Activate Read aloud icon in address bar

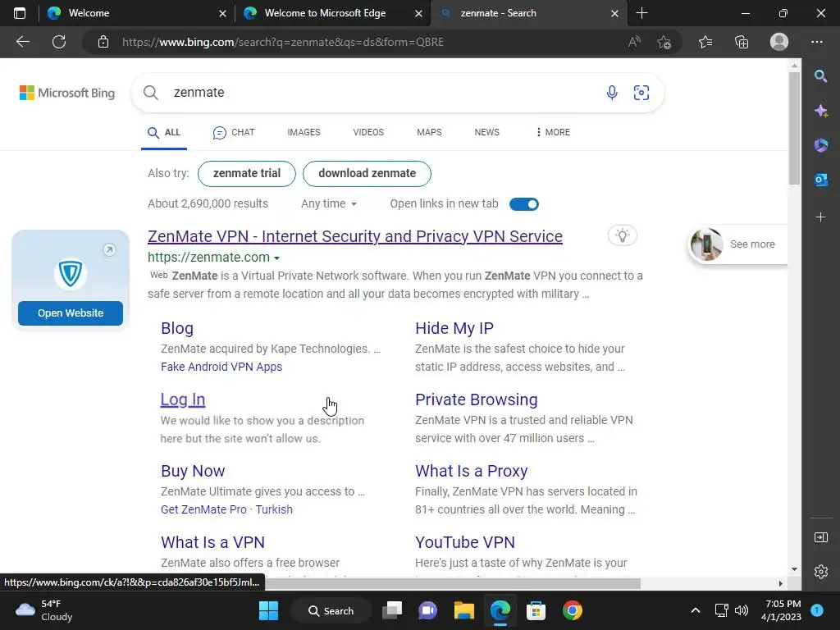click(x=634, y=42)
